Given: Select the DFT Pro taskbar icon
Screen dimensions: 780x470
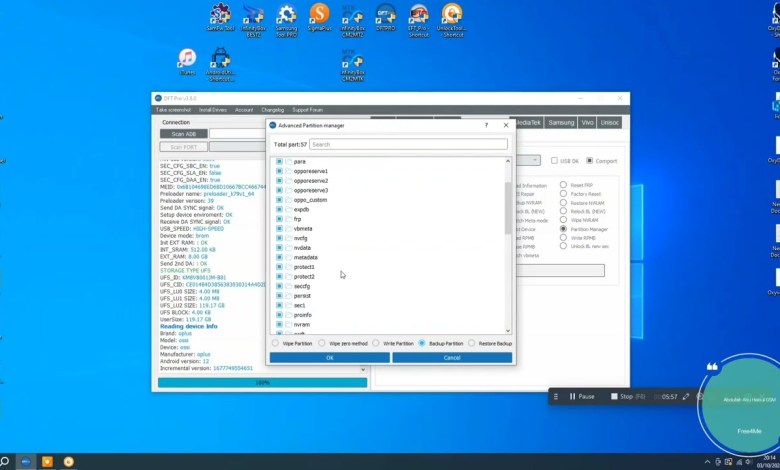Looking at the screenshot, I should click(x=26, y=462).
